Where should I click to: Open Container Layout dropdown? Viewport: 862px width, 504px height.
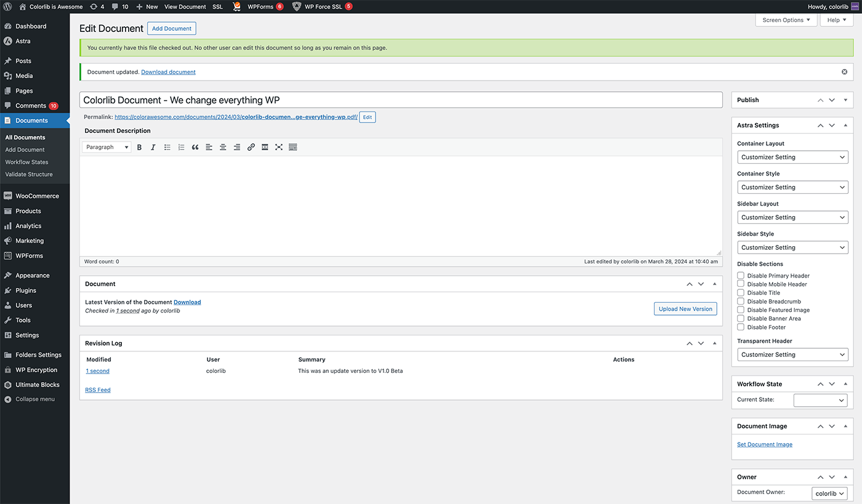coord(792,157)
